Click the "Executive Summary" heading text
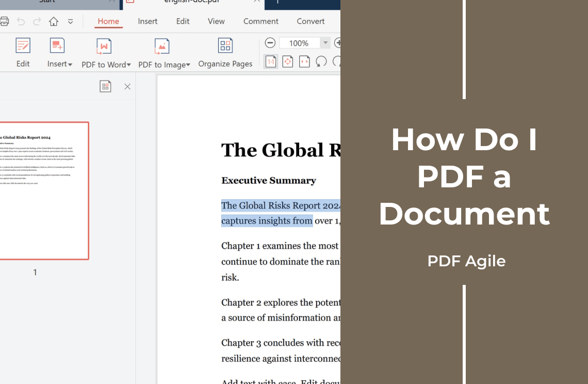Screen dimensions: 588x384 [269, 181]
